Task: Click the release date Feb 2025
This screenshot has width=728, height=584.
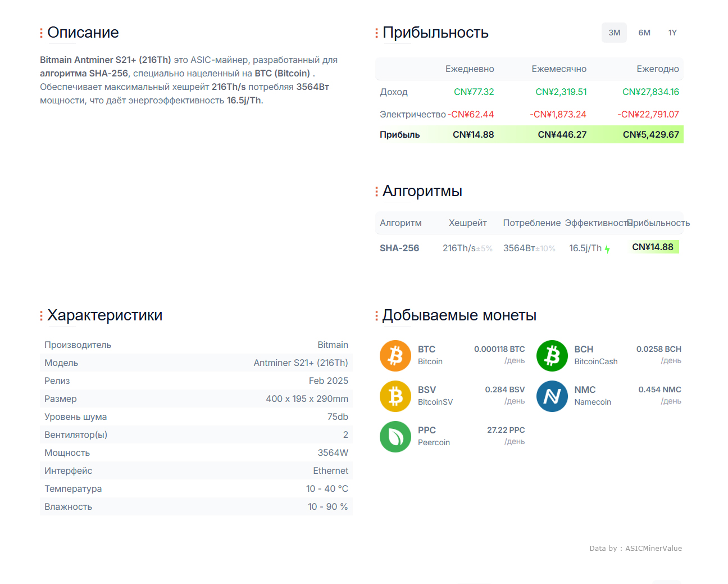Action: [329, 381]
